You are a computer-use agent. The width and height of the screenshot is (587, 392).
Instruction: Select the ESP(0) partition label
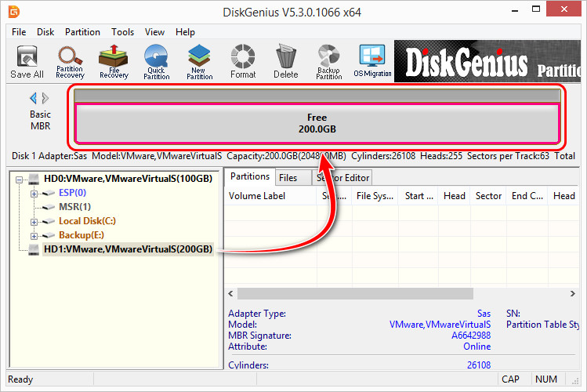[72, 193]
